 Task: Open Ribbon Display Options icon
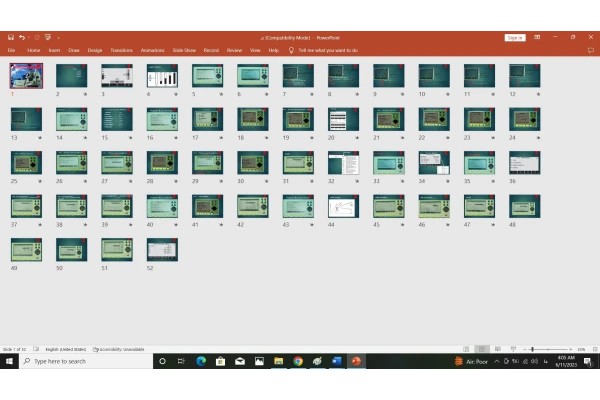coord(537,37)
